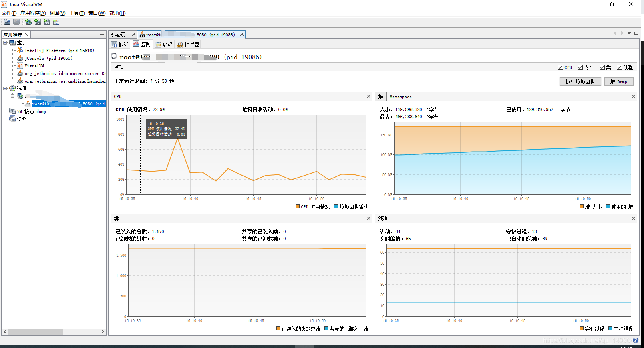
Task: Click the scrollbar right arrow in applications panel
Action: point(103,332)
